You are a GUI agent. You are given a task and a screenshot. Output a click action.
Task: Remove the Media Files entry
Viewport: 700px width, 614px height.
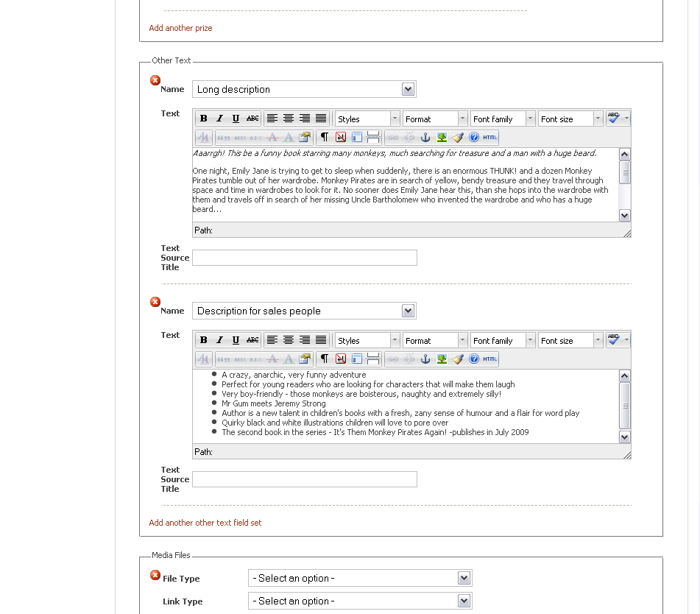[x=155, y=575]
